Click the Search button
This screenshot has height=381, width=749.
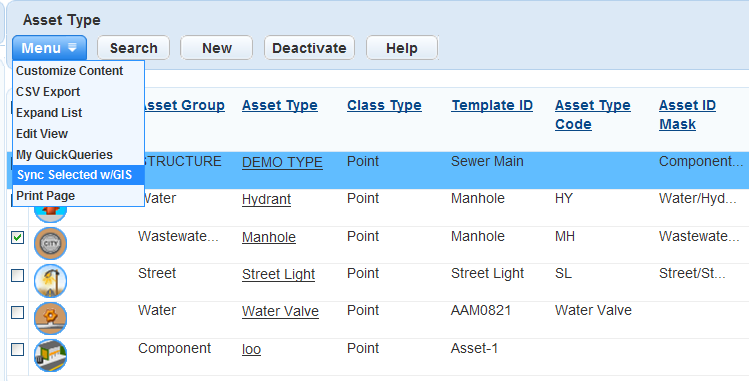pos(133,48)
